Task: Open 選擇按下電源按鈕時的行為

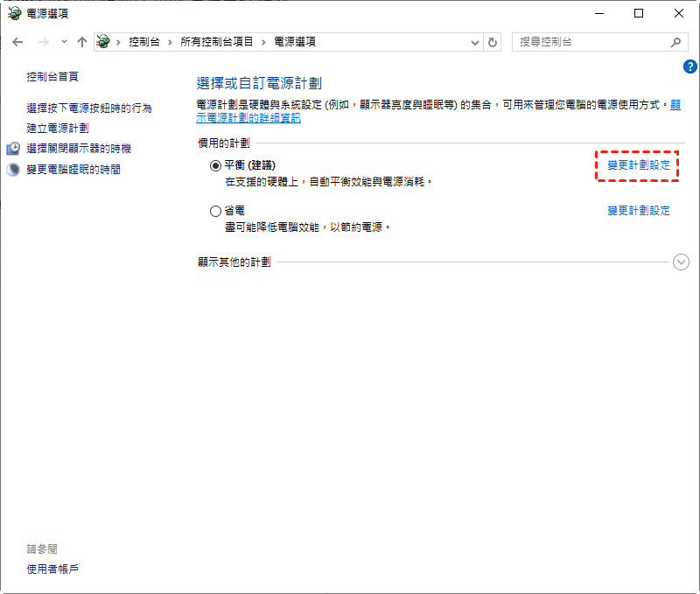Action: [x=89, y=108]
